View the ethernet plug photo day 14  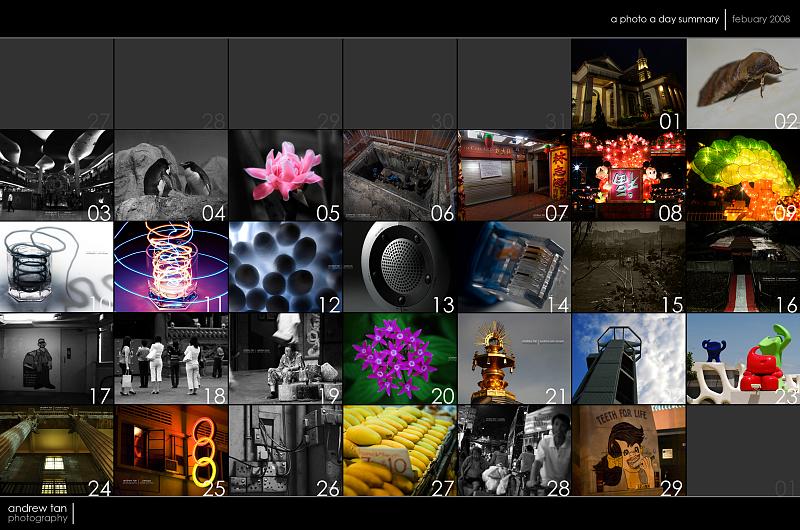tap(514, 267)
